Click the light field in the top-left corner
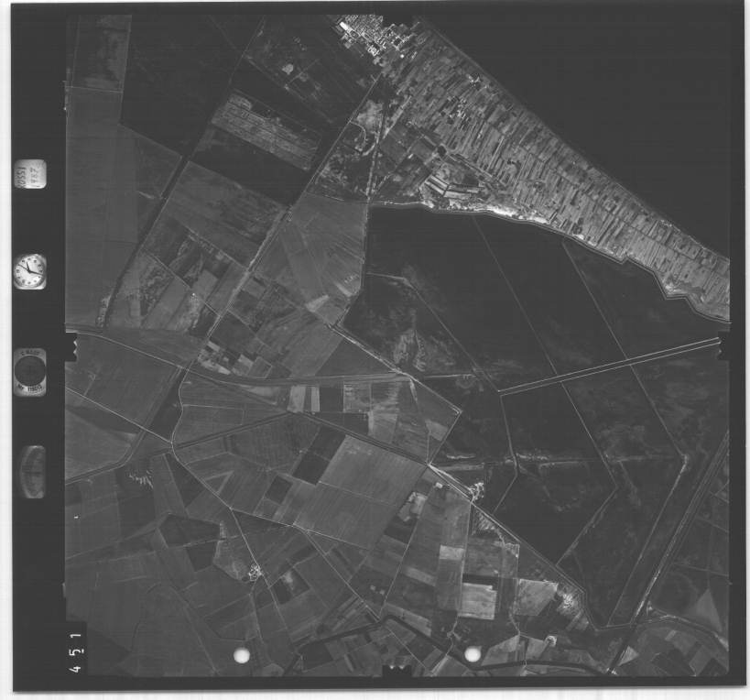This screenshot has width=750, height=700. (96, 55)
